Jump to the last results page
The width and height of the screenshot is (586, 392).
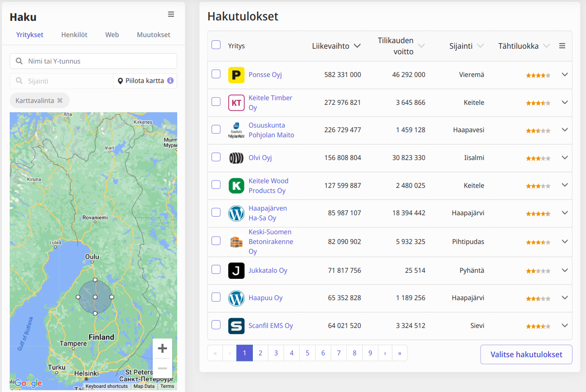click(x=399, y=353)
